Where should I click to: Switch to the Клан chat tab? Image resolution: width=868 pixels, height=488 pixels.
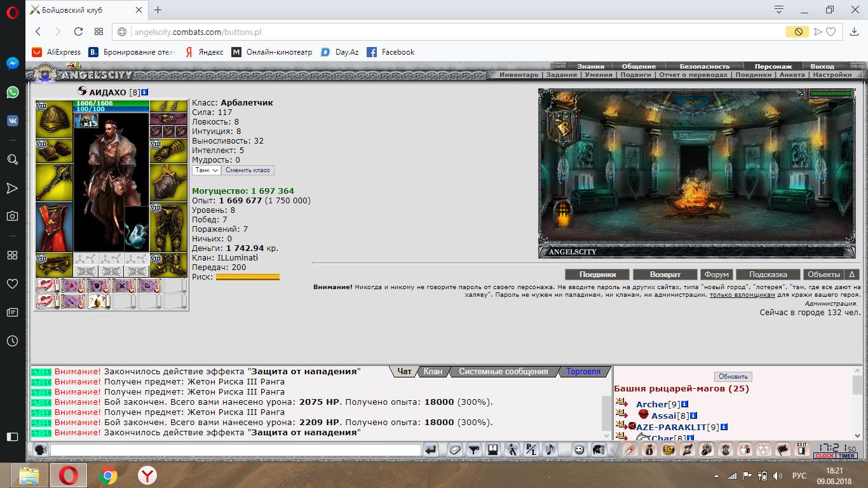click(433, 372)
